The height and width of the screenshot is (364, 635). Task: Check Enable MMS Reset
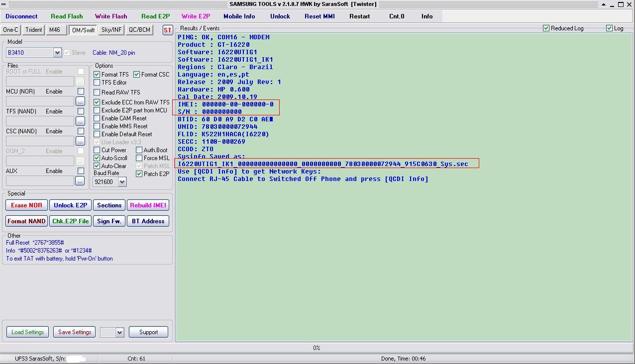97,126
